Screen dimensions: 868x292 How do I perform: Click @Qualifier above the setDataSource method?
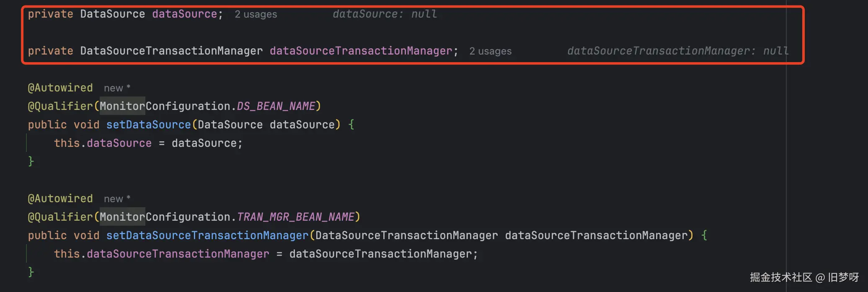pyautogui.click(x=60, y=106)
